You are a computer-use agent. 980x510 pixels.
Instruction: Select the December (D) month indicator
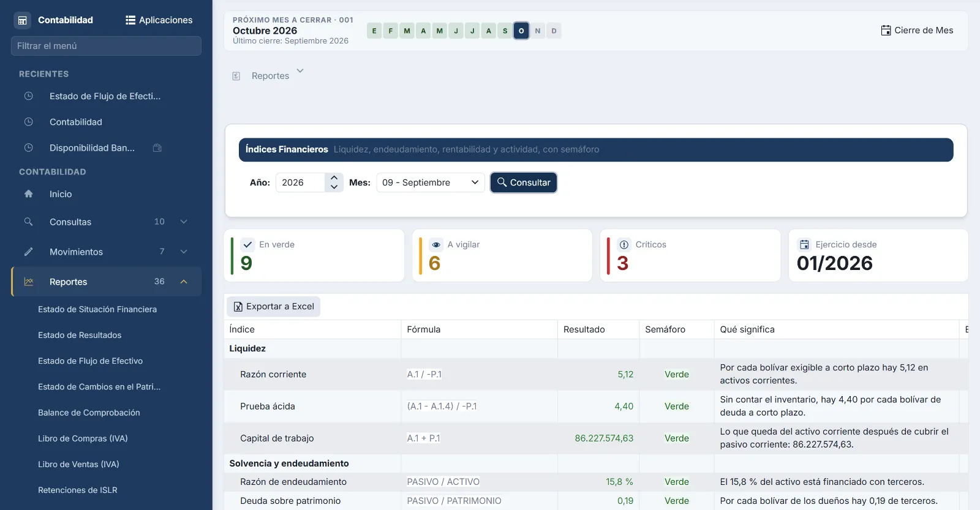[554, 31]
